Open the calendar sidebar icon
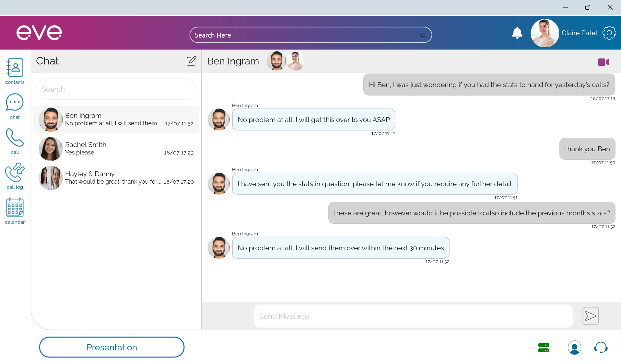This screenshot has height=364, width=621. (15, 211)
